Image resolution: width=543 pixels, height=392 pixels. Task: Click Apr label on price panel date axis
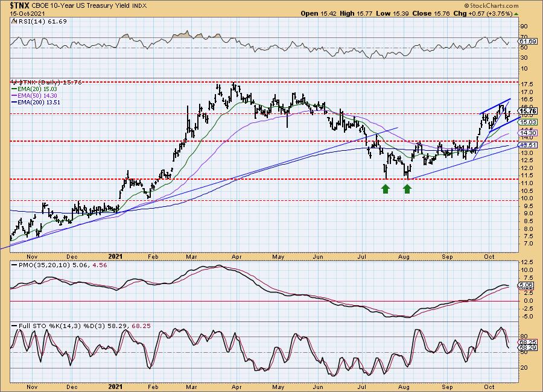coord(237,256)
